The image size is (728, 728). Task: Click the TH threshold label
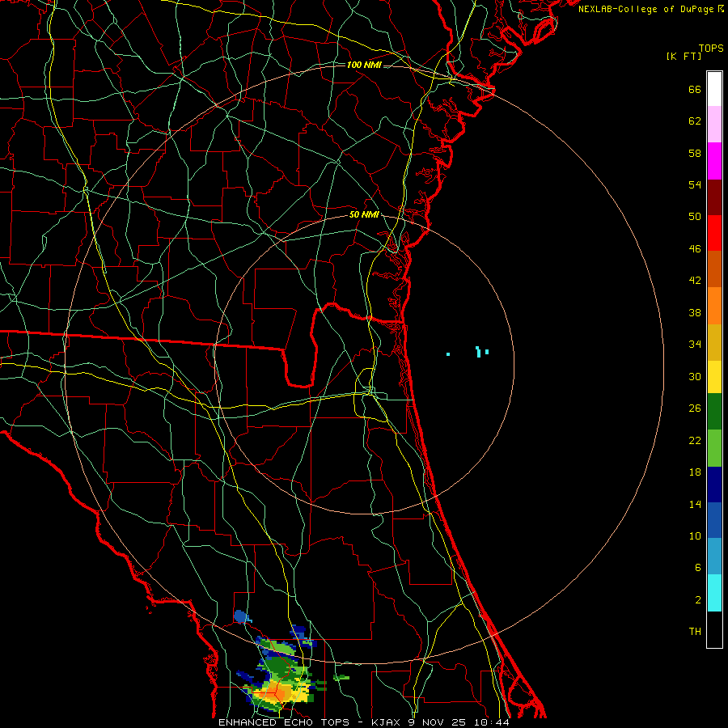695,631
